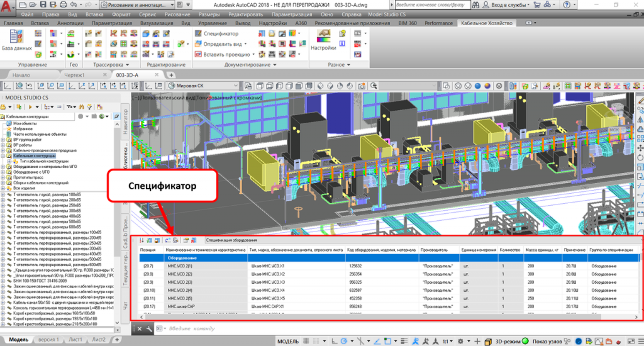
Task: Click the Autodesk App Store cart icon
Action: pos(537,5)
